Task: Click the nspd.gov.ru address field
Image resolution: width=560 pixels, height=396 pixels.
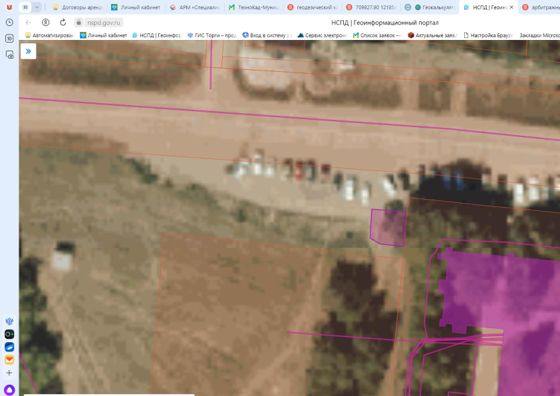Action: (104, 22)
